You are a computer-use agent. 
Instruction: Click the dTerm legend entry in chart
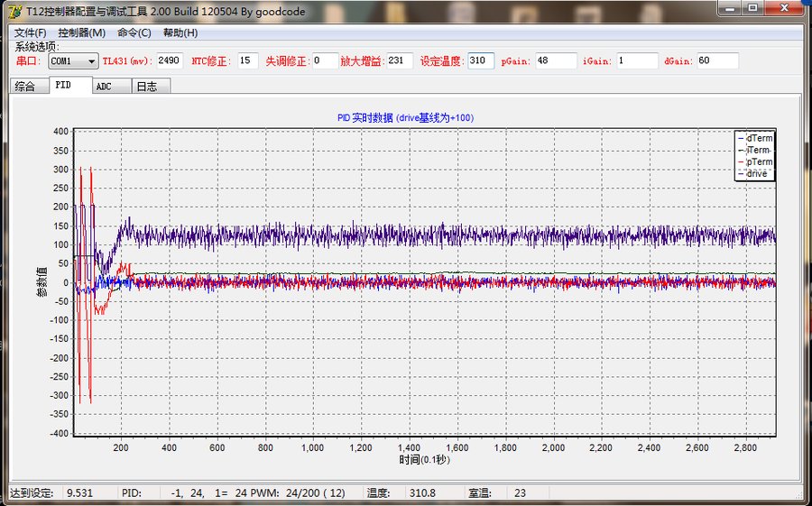coord(755,138)
